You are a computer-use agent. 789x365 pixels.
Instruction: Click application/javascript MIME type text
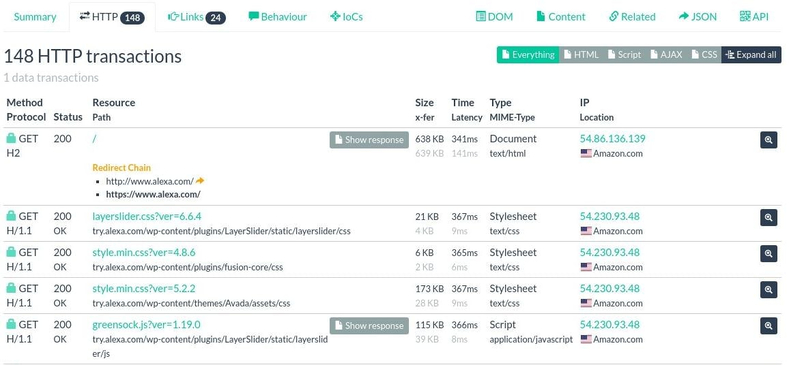[x=531, y=340]
